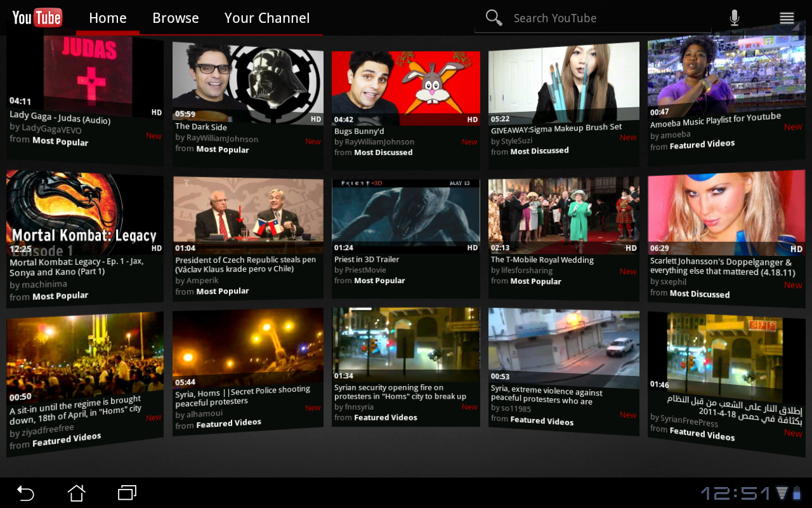Switch to the Browse tab

pos(176,18)
